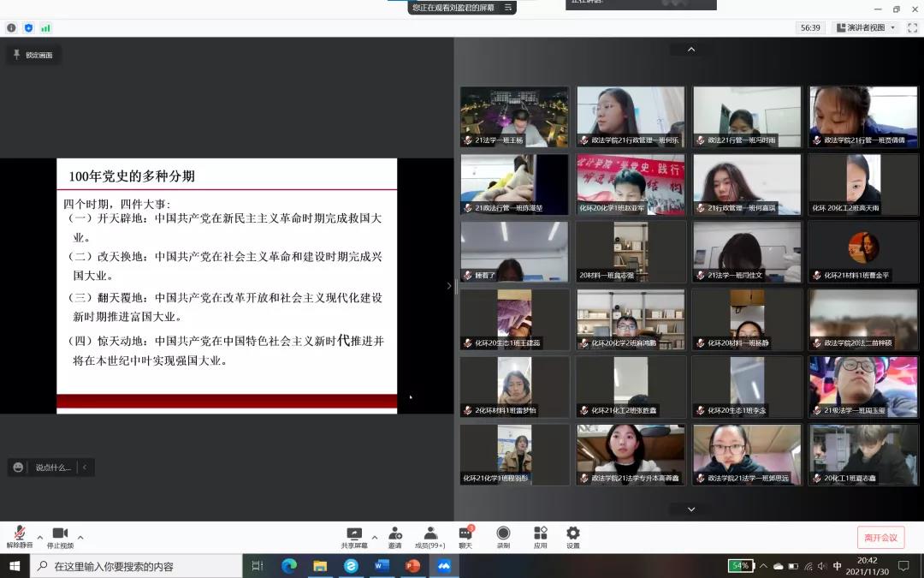Image resolution: width=924 pixels, height=578 pixels.
Task: Expand the camera options arrow
Action: [80, 538]
